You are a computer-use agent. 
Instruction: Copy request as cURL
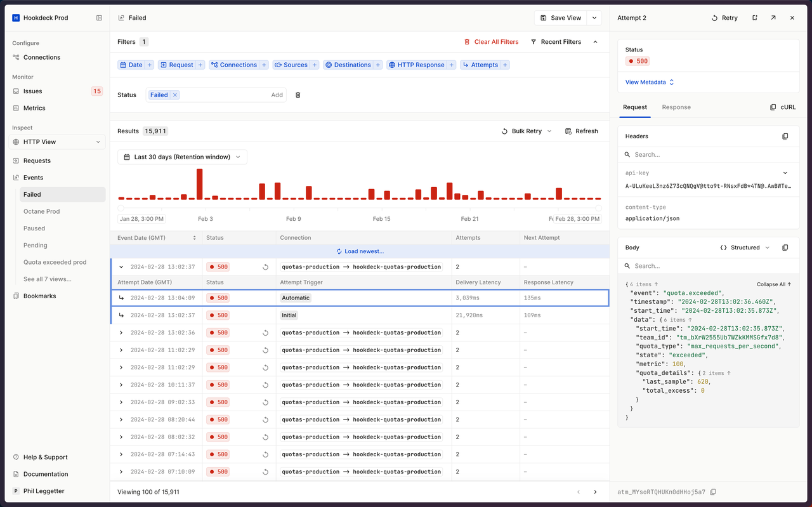click(782, 107)
